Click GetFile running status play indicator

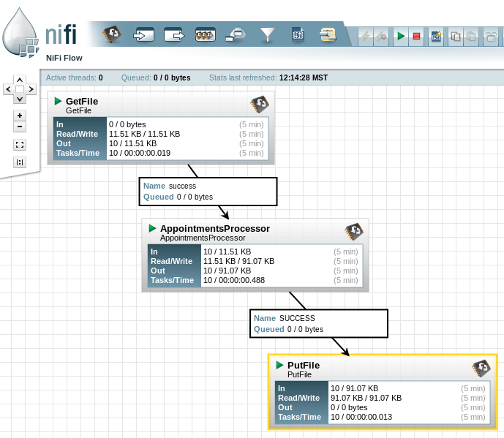coord(59,101)
